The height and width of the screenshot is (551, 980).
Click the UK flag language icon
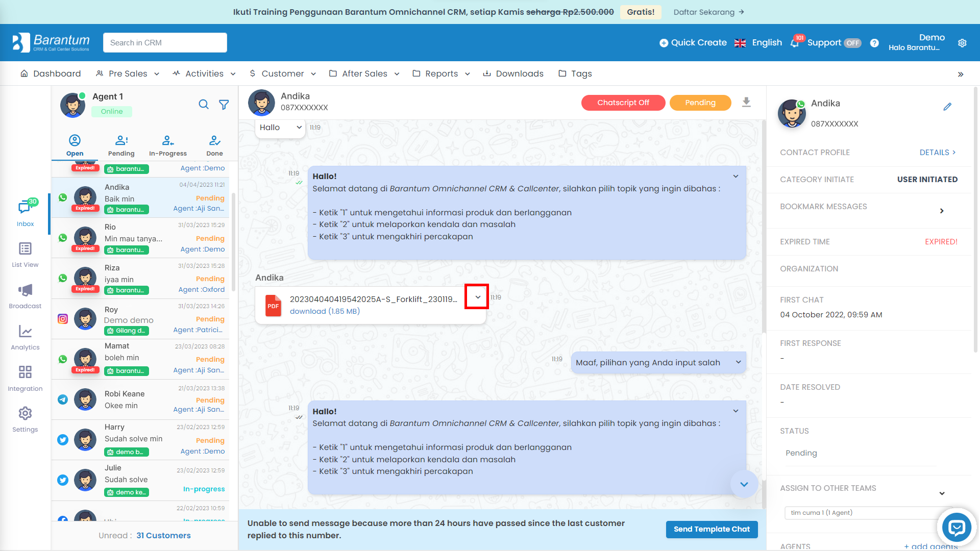(740, 43)
